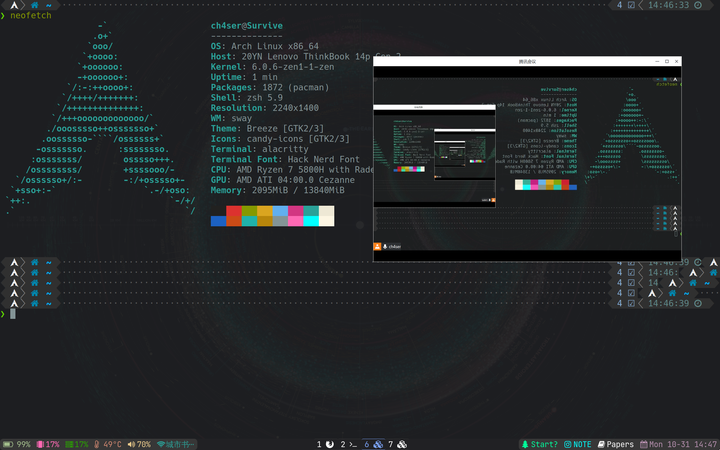The width and height of the screenshot is (720, 450).
Task: Click the home icon on the top prompt line
Action: pos(34,5)
